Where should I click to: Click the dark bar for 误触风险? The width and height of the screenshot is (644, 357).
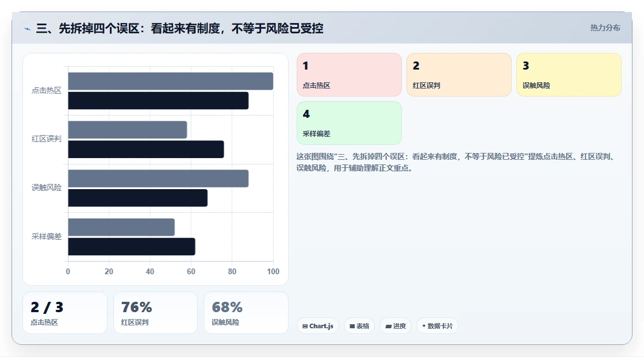click(x=137, y=198)
